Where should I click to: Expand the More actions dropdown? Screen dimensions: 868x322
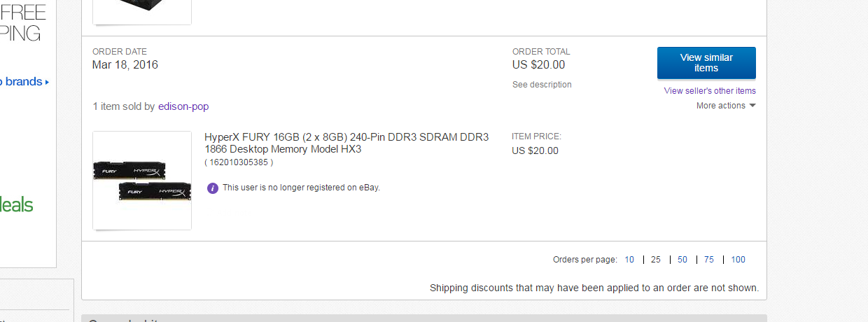point(725,106)
